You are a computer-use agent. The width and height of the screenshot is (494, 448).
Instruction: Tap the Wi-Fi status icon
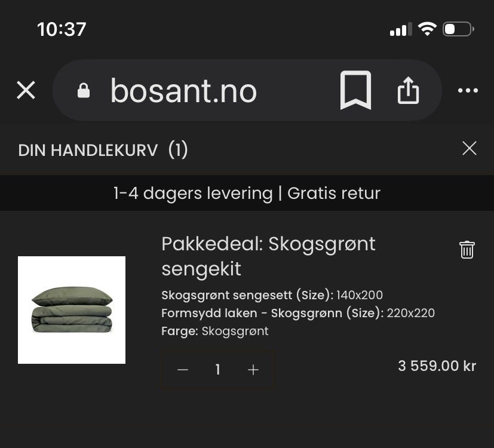427,29
